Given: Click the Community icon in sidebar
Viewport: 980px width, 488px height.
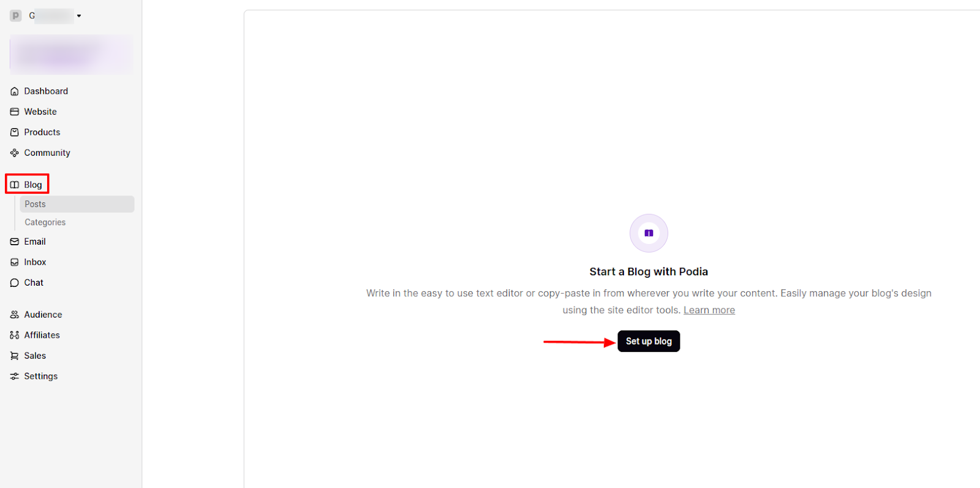Looking at the screenshot, I should (x=15, y=153).
